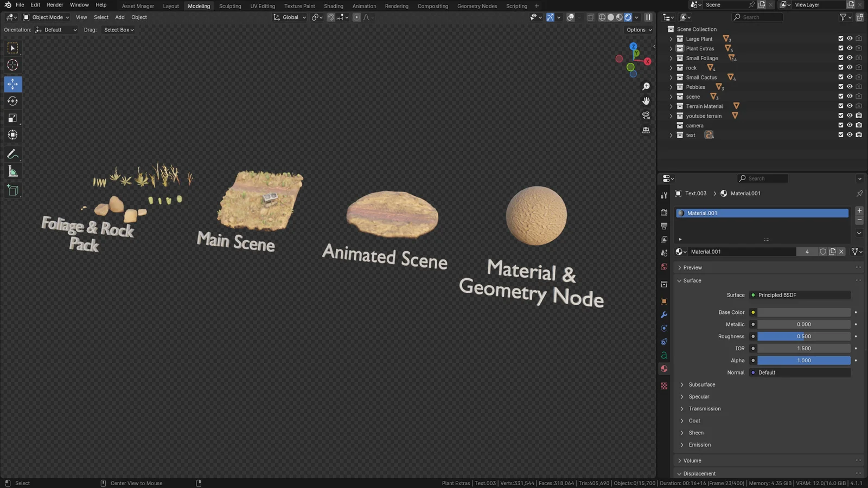This screenshot has width=868, height=488.
Task: Select the Annotate pencil tool
Action: 12,155
